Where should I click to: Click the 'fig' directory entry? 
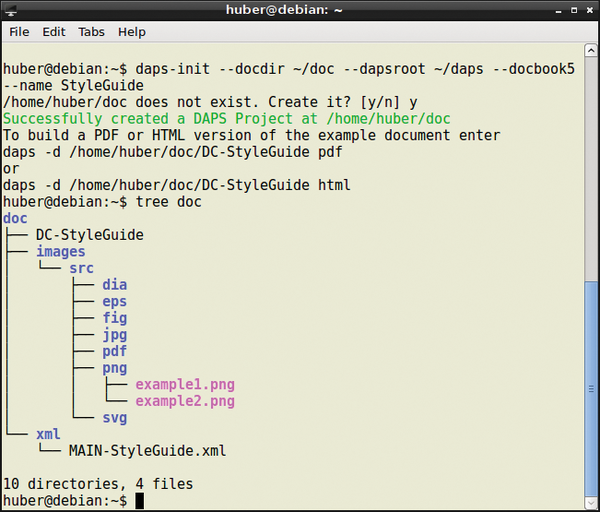click(114, 318)
